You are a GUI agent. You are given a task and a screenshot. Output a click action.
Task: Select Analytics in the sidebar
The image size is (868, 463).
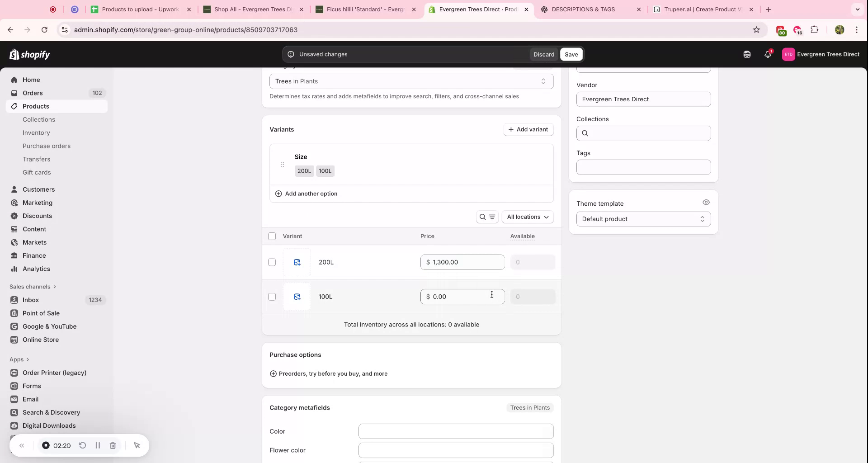tap(36, 269)
